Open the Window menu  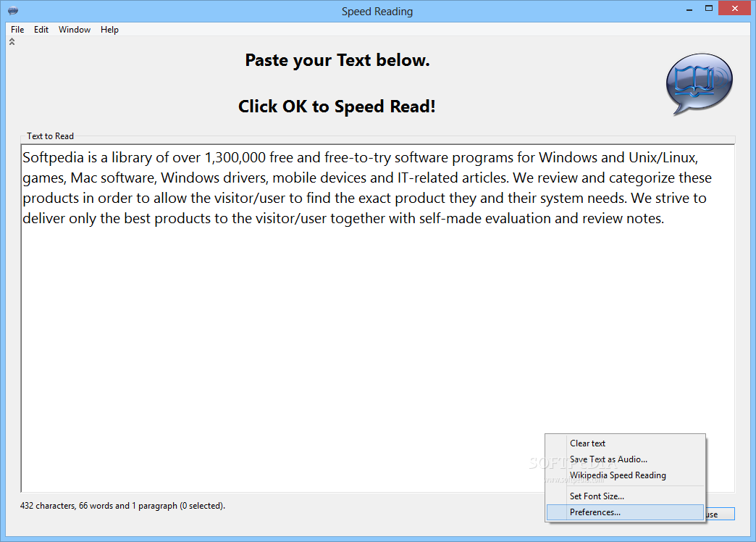75,30
